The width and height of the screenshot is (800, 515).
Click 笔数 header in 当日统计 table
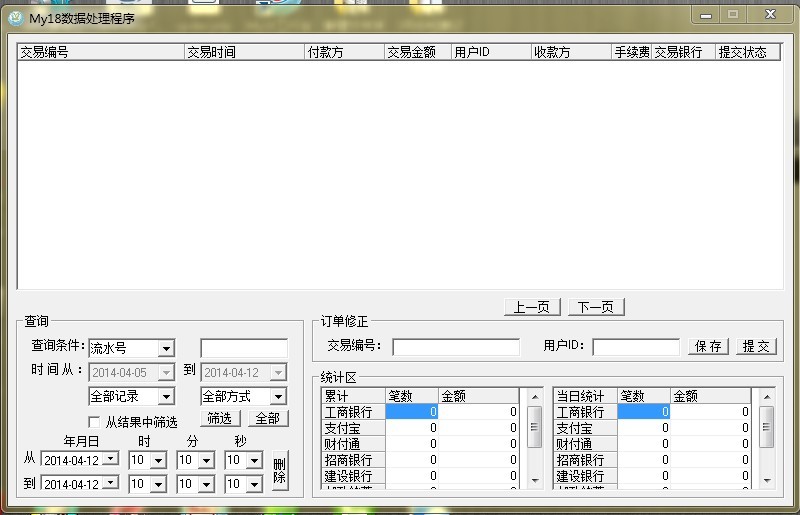pos(644,396)
